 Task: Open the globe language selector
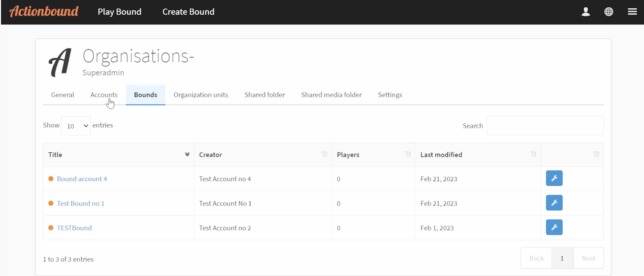coord(609,12)
